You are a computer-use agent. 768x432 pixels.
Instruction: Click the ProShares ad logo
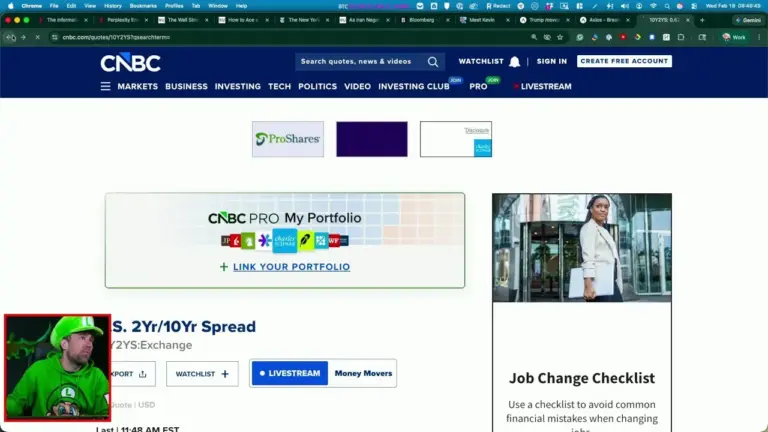(288, 139)
